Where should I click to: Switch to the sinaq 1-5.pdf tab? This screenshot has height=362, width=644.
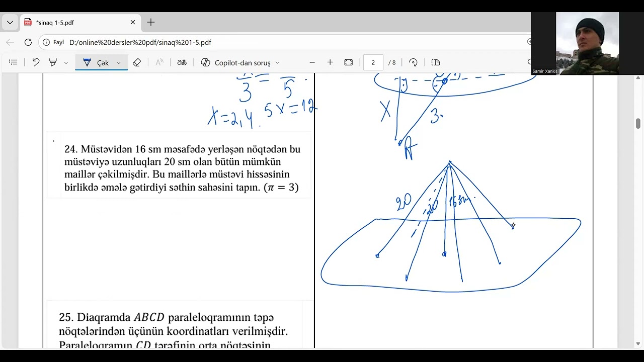81,23
